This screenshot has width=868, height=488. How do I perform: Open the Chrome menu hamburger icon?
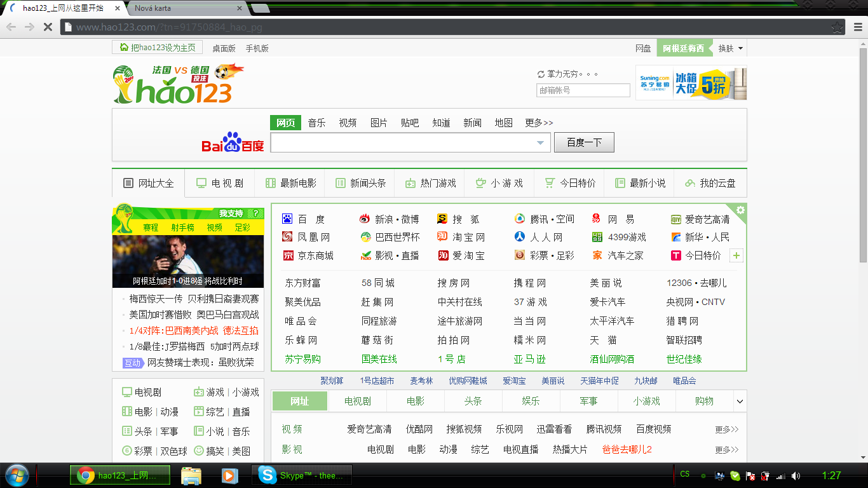[858, 27]
